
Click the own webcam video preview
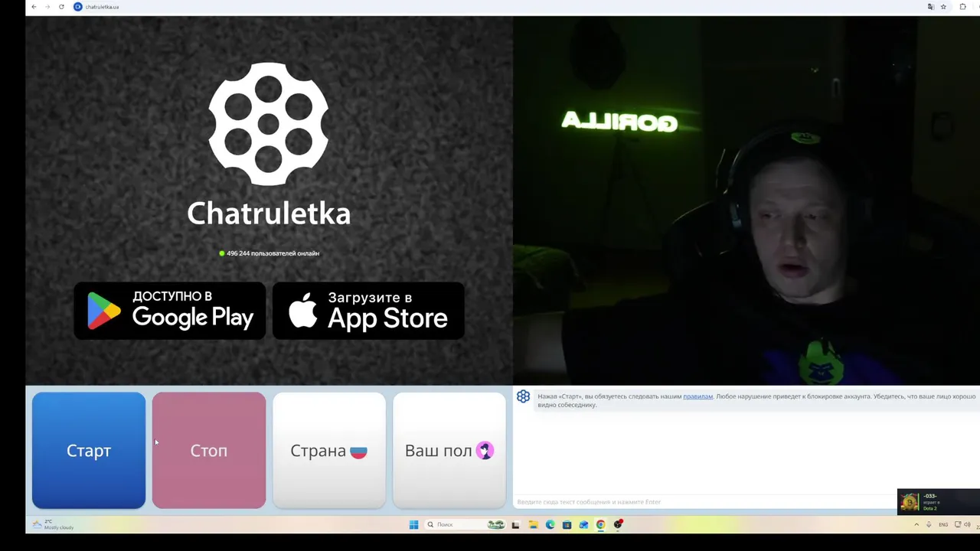click(746, 201)
